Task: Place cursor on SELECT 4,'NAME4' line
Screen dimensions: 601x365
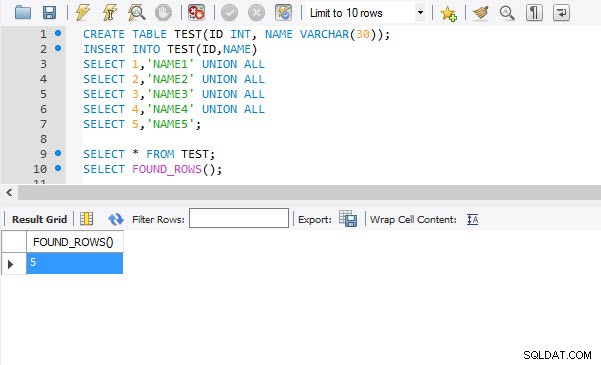Action: coord(174,109)
